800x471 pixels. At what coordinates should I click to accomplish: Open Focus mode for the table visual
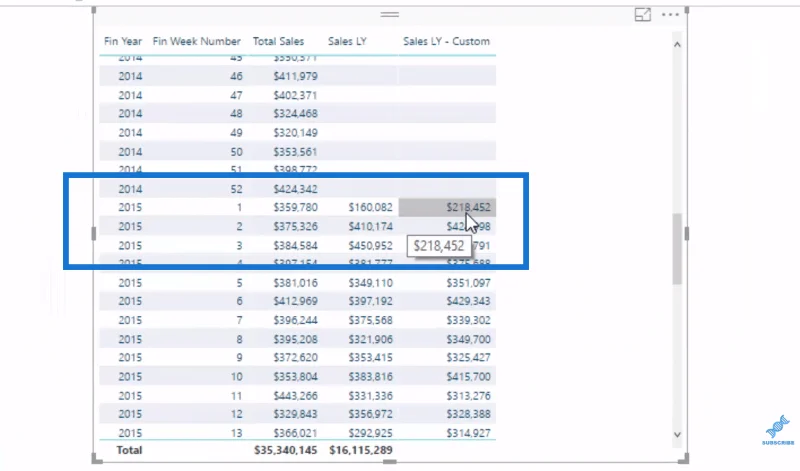[x=642, y=15]
